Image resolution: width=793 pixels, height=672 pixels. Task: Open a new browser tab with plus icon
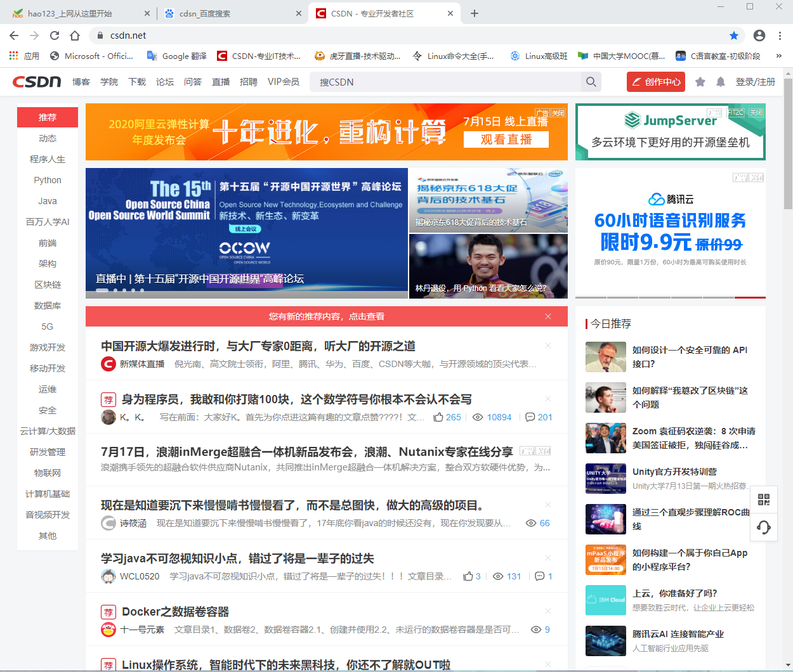pyautogui.click(x=475, y=13)
